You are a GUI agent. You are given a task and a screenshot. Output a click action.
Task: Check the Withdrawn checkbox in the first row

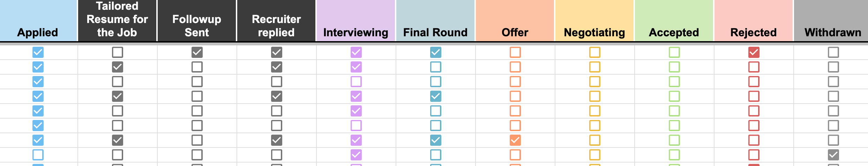point(833,52)
